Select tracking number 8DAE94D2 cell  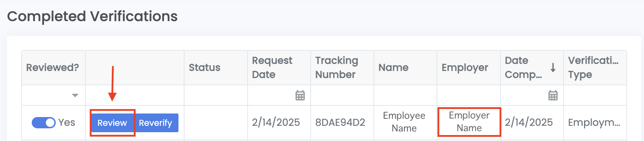point(340,123)
